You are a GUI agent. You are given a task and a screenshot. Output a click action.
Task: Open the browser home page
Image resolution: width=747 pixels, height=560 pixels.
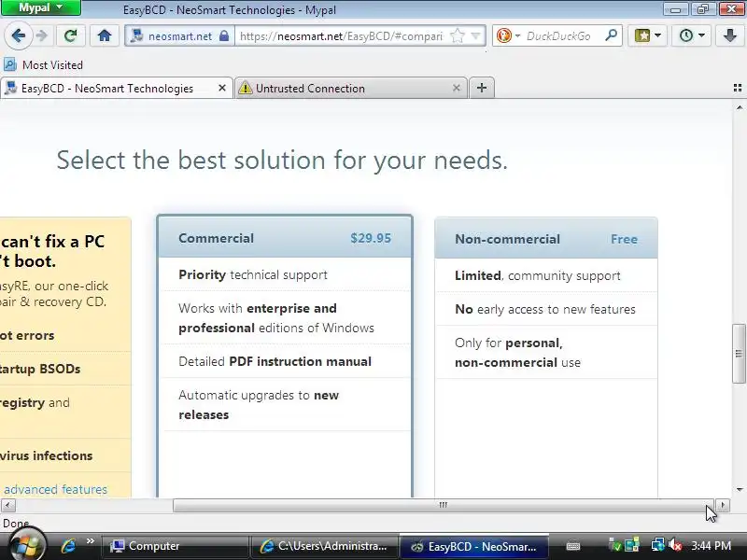point(105,35)
